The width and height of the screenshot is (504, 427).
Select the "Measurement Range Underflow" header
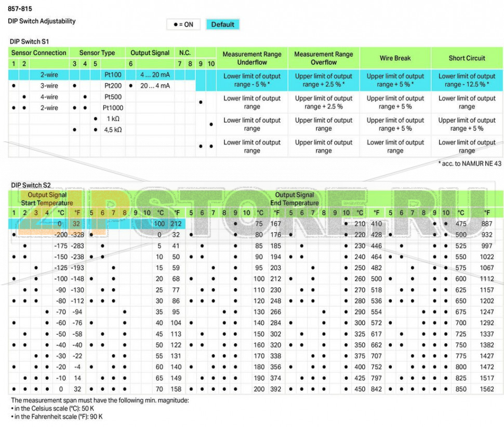[x=252, y=58]
